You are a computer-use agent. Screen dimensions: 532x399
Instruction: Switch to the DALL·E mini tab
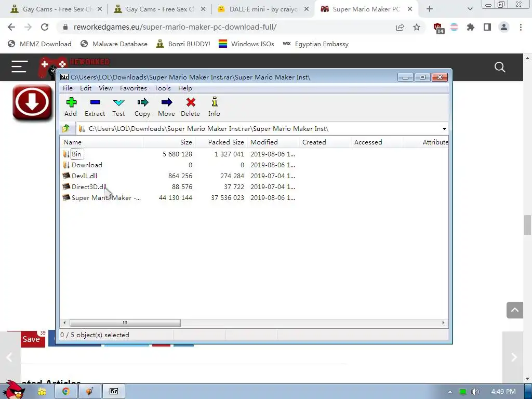click(263, 9)
